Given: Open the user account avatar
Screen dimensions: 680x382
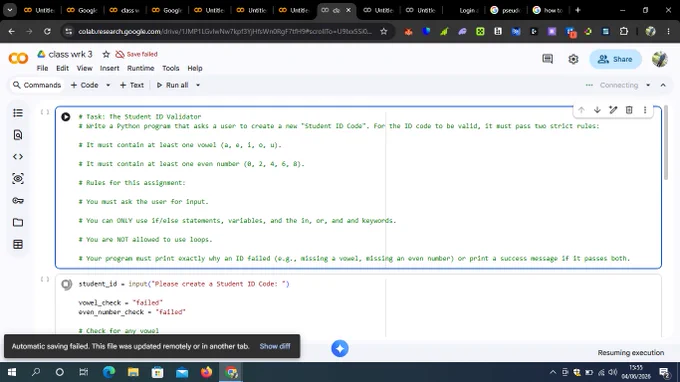Looking at the screenshot, I should 660,59.
